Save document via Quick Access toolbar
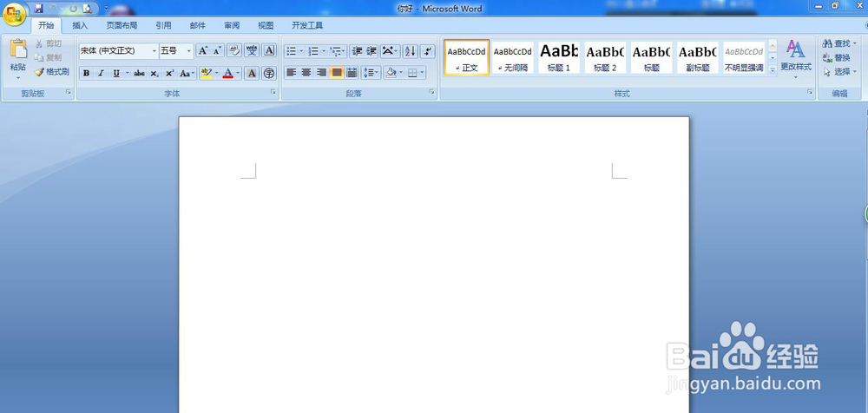The height and width of the screenshot is (413, 868). click(38, 9)
